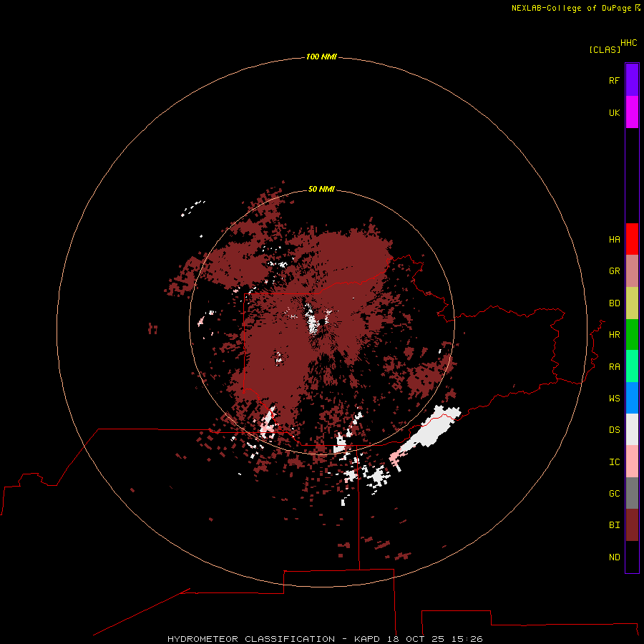Click the IC legend label
644x644 pixels.
click(x=614, y=462)
